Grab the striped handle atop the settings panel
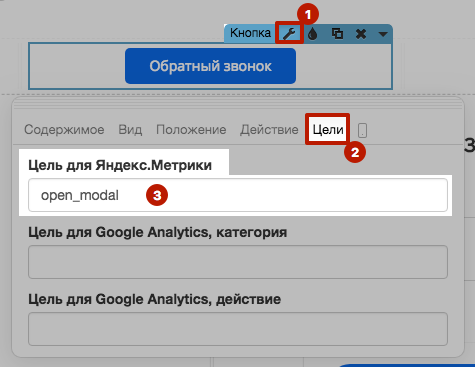The image size is (475, 367). click(x=238, y=104)
